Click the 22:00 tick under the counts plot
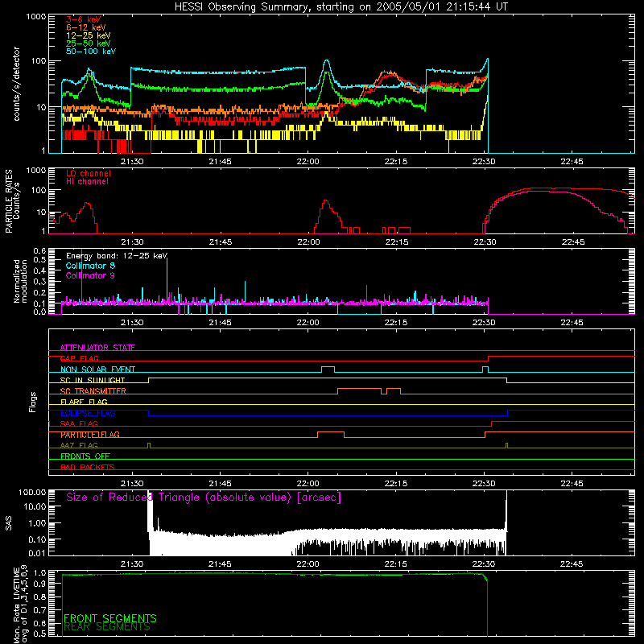The image size is (644, 644). tap(308, 162)
